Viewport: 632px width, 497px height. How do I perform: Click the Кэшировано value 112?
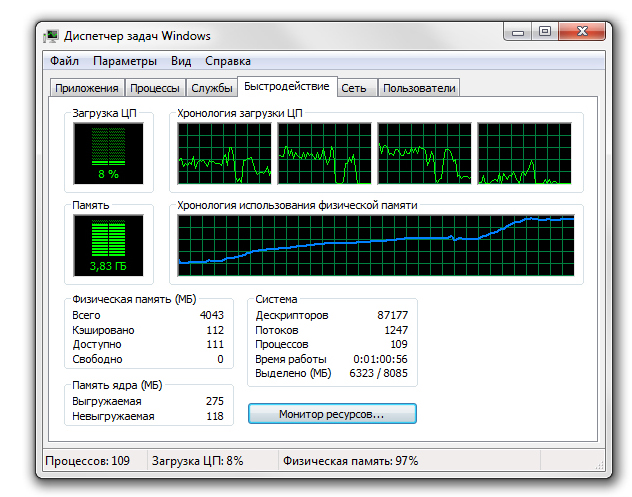[215, 330]
